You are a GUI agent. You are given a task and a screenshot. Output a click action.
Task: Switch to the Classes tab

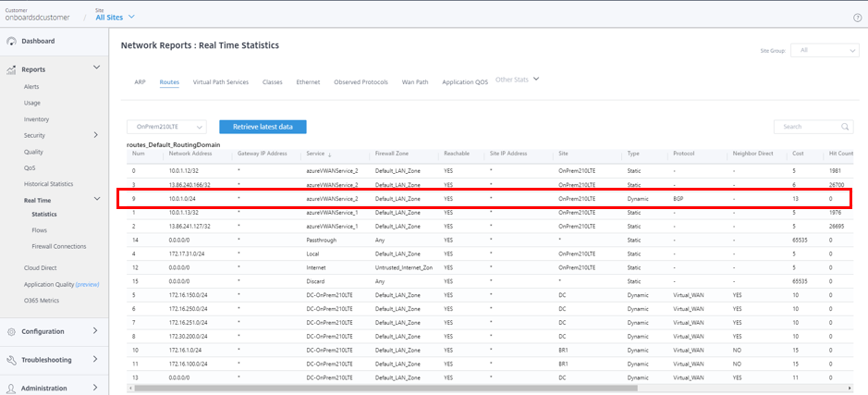point(273,82)
